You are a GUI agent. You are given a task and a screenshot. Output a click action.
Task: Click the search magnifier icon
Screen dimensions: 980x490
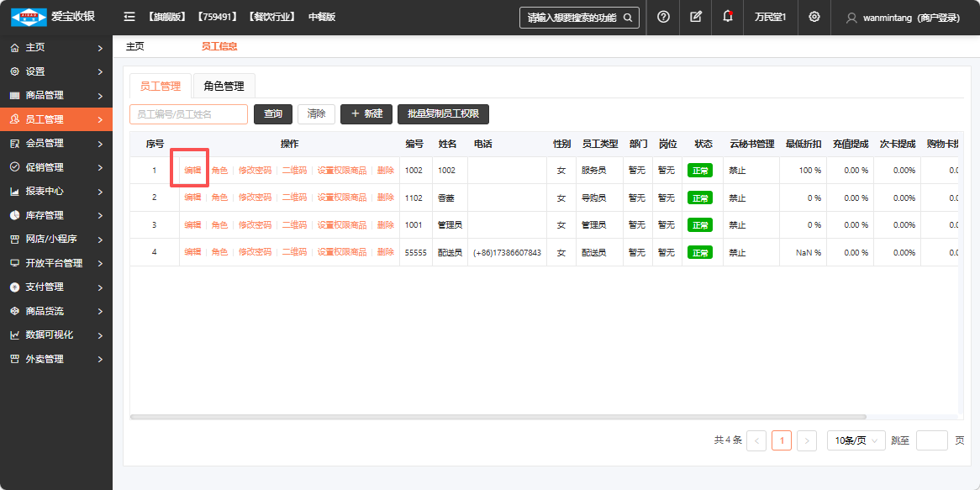(x=628, y=18)
